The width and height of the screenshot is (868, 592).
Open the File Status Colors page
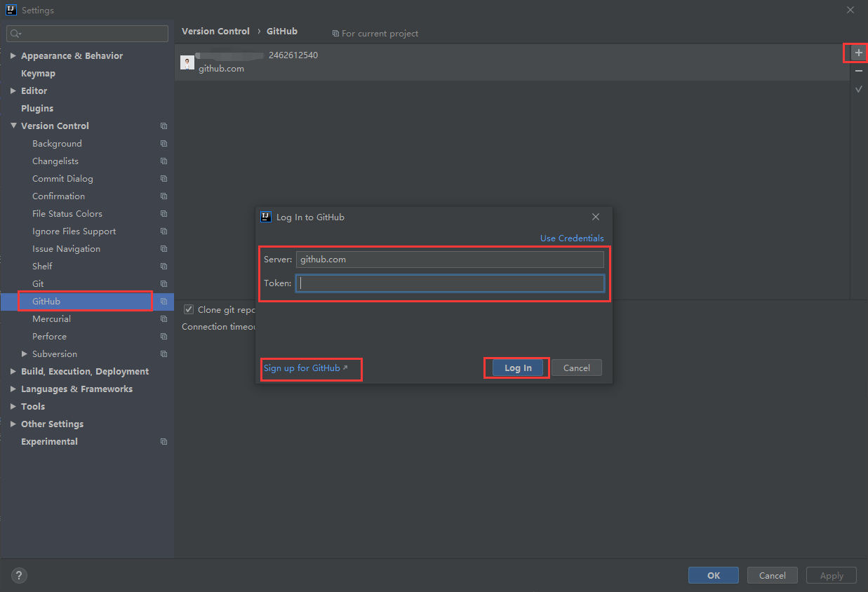pos(67,214)
